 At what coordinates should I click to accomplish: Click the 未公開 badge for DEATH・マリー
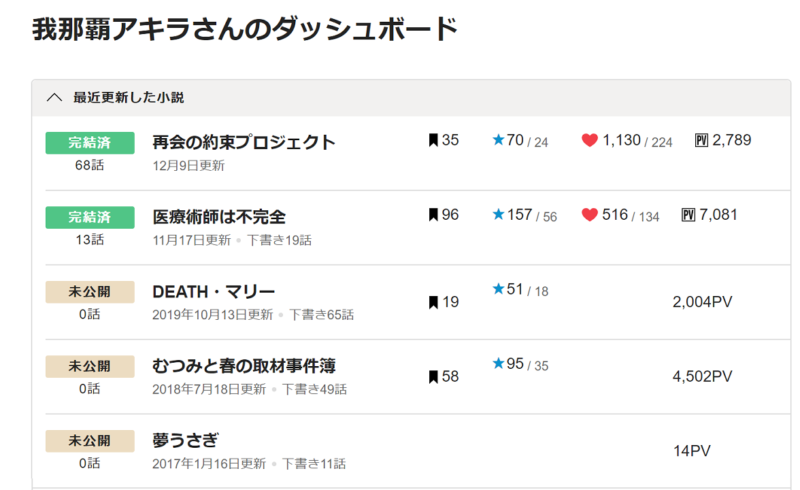click(90, 292)
